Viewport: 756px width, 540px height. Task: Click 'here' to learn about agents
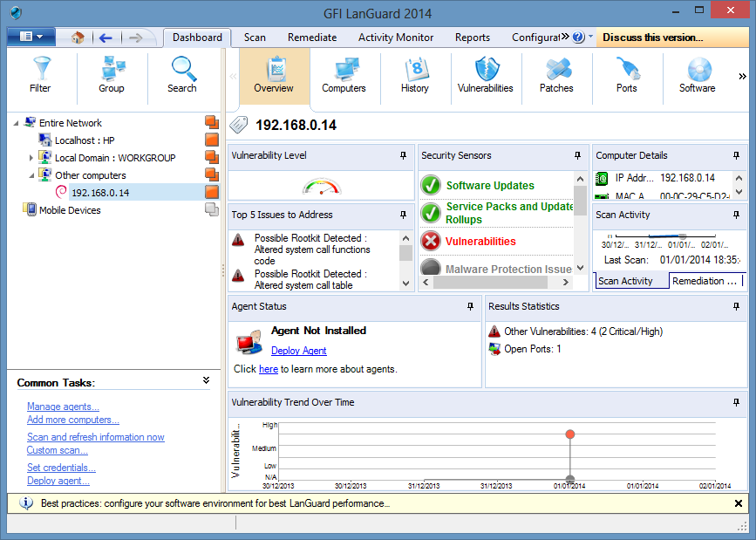coord(269,369)
